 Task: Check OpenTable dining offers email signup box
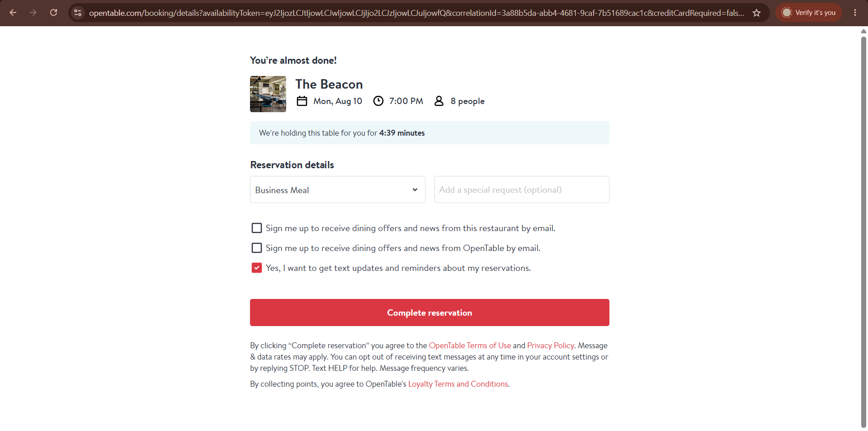pyautogui.click(x=257, y=248)
